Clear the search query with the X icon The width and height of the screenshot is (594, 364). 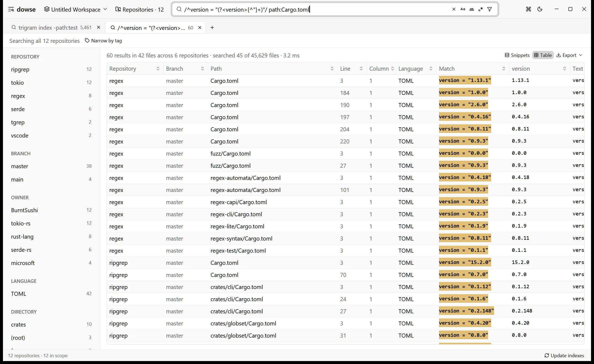[454, 9]
